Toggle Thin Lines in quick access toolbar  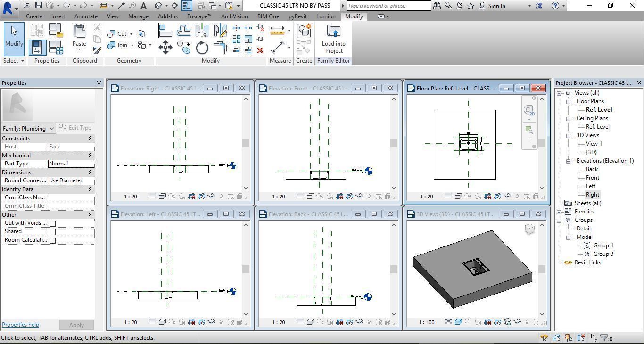click(187, 6)
